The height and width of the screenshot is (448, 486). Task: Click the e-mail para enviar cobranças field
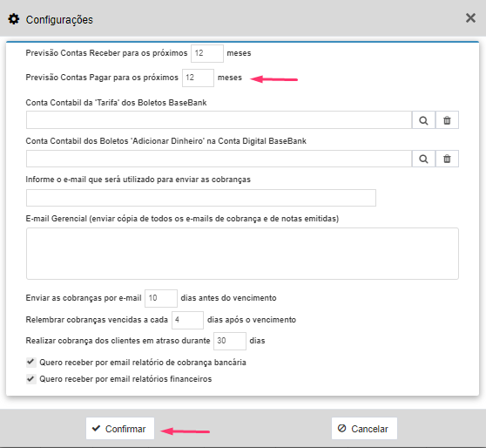201,198
